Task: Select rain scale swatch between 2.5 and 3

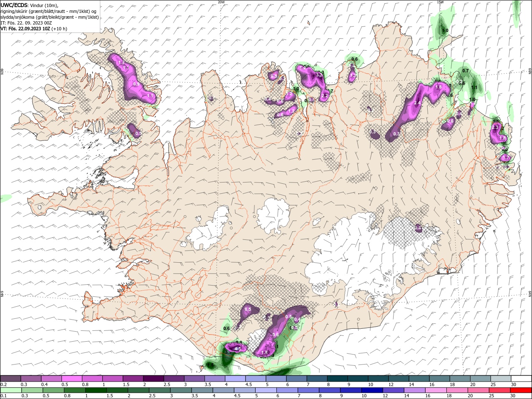Action: [160, 390]
